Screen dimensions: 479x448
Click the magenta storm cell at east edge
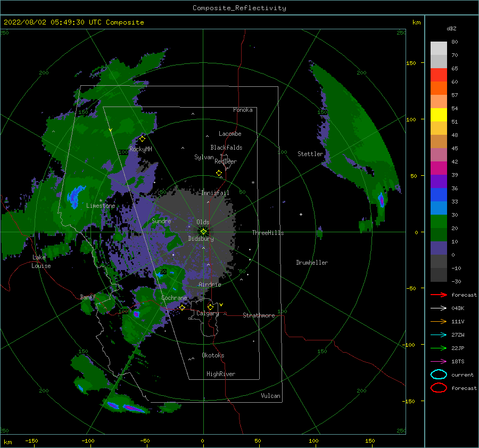tap(381, 200)
